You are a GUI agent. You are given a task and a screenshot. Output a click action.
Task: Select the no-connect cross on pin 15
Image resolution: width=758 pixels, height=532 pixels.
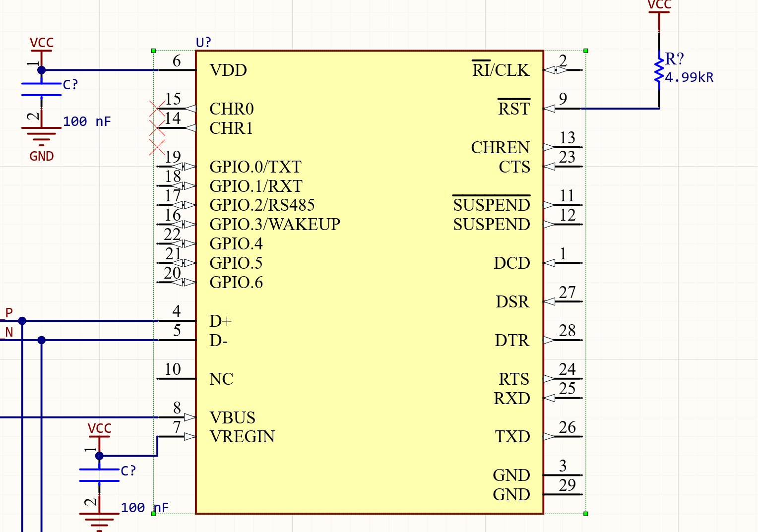[157, 109]
